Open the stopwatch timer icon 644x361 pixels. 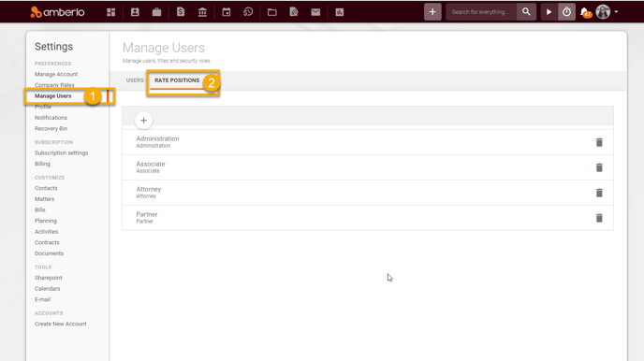[x=566, y=12]
